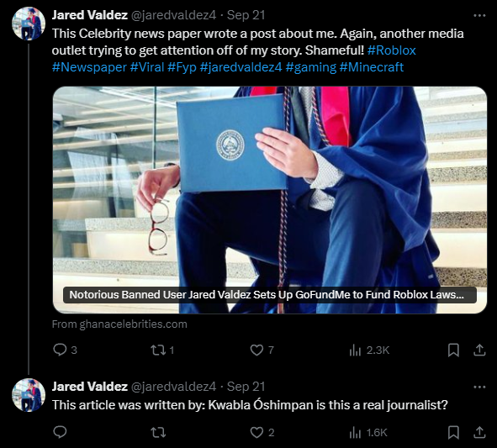497x448 pixels.
Task: Reply to the Kwabla Óshimpan tweet
Action: point(60,432)
